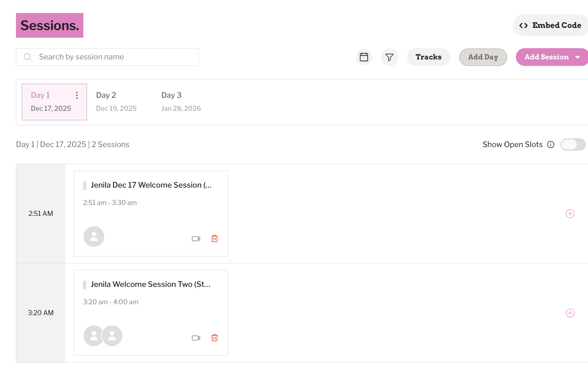This screenshot has width=588, height=376.
Task: Focus the Search by session name field
Action: pos(107,57)
